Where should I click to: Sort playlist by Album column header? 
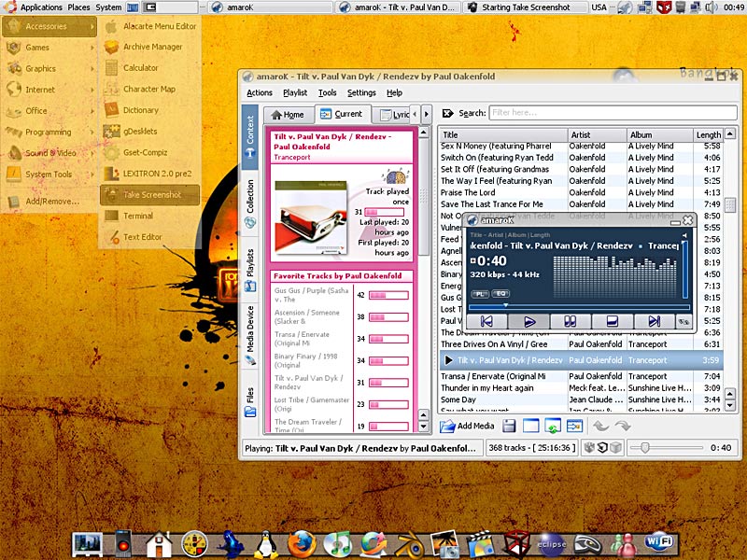[x=660, y=134]
